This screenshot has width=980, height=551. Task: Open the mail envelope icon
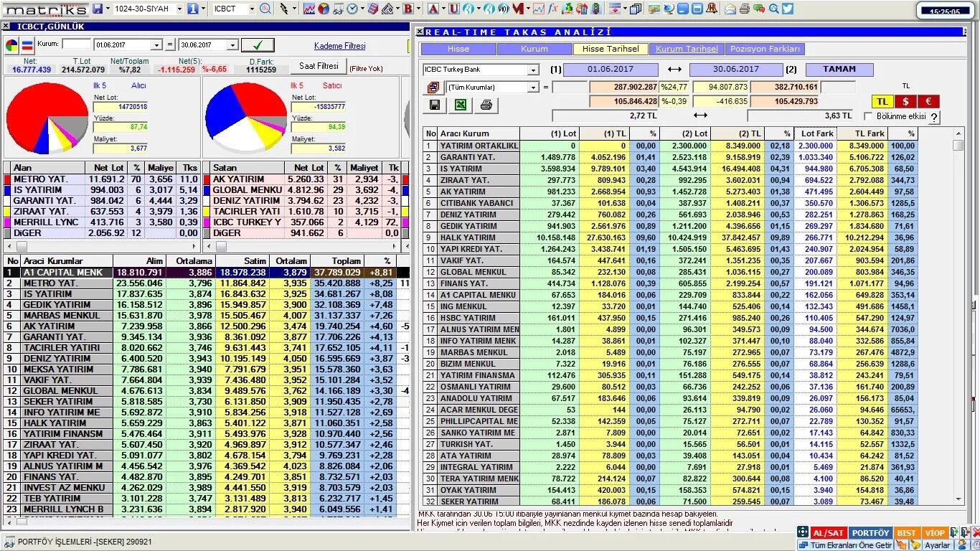(x=730, y=9)
